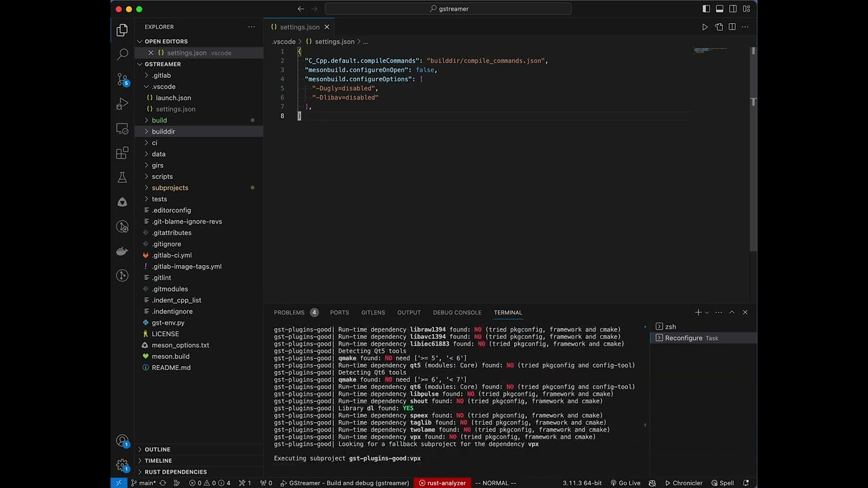
Task: Click Chronicler in the status bar
Action: (683, 483)
